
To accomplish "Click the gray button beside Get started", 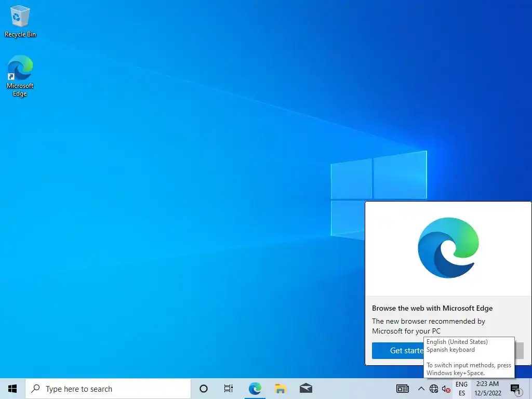I will [x=519, y=351].
